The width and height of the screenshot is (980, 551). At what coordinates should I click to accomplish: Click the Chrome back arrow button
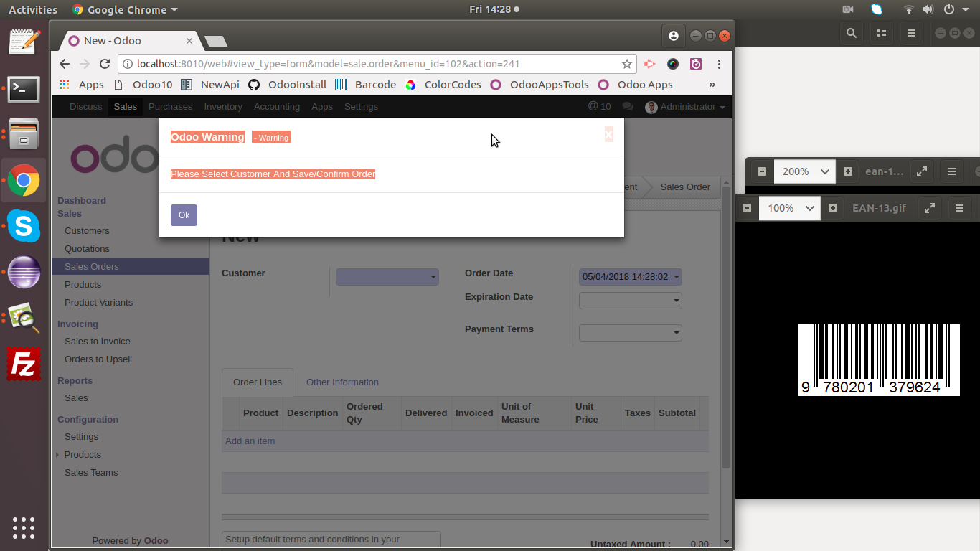pyautogui.click(x=65, y=64)
